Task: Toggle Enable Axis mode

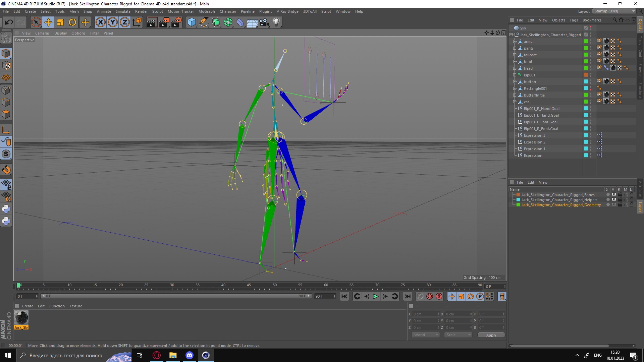Action: [x=6, y=130]
